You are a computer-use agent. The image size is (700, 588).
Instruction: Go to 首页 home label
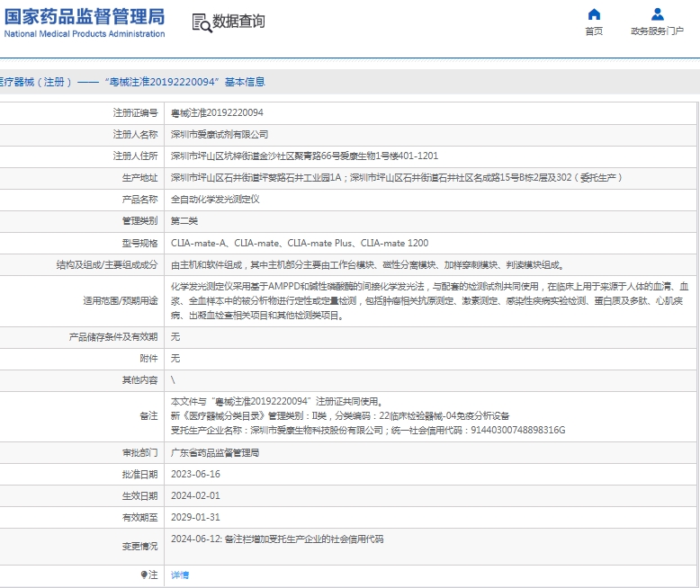coord(594,31)
